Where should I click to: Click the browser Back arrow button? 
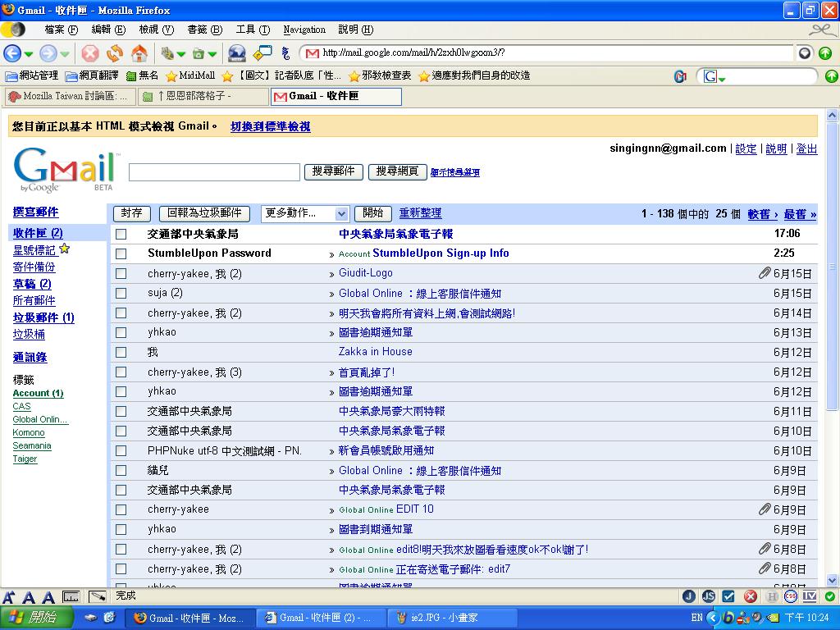(11, 53)
